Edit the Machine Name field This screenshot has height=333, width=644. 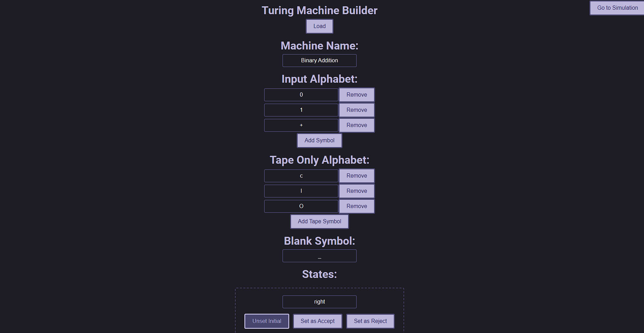point(319,61)
